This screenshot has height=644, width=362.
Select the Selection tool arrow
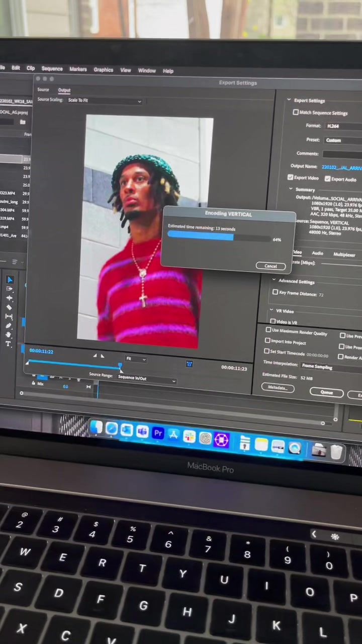pyautogui.click(x=10, y=279)
